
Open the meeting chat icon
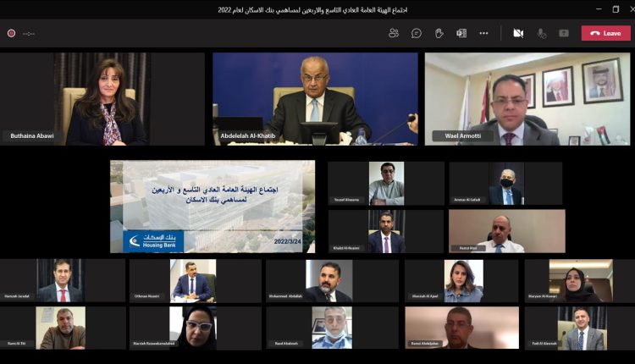[417, 33]
